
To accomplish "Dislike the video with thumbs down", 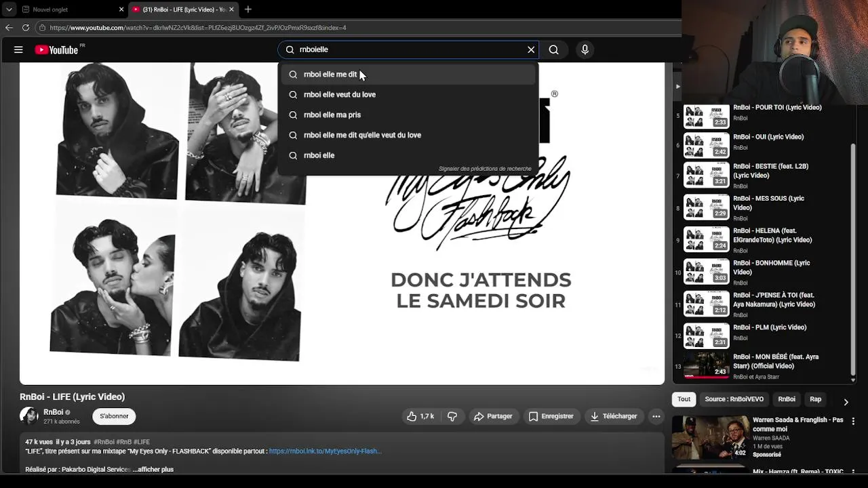I will click(452, 416).
